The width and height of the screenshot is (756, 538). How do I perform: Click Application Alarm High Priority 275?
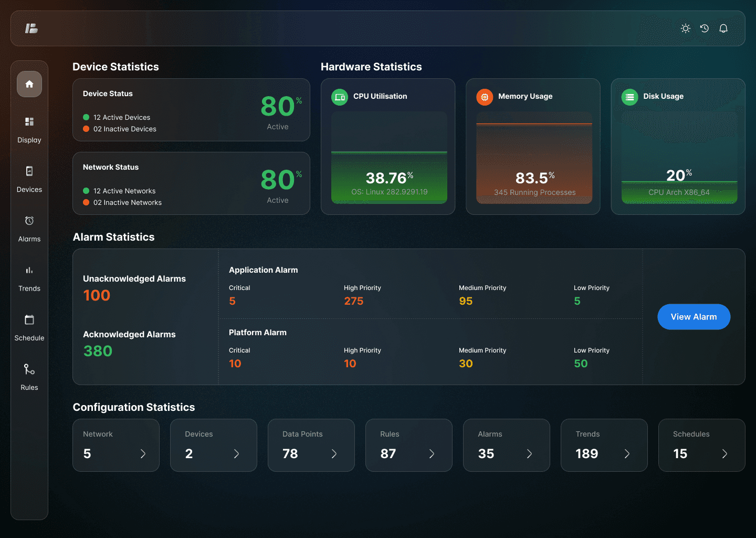point(354,301)
